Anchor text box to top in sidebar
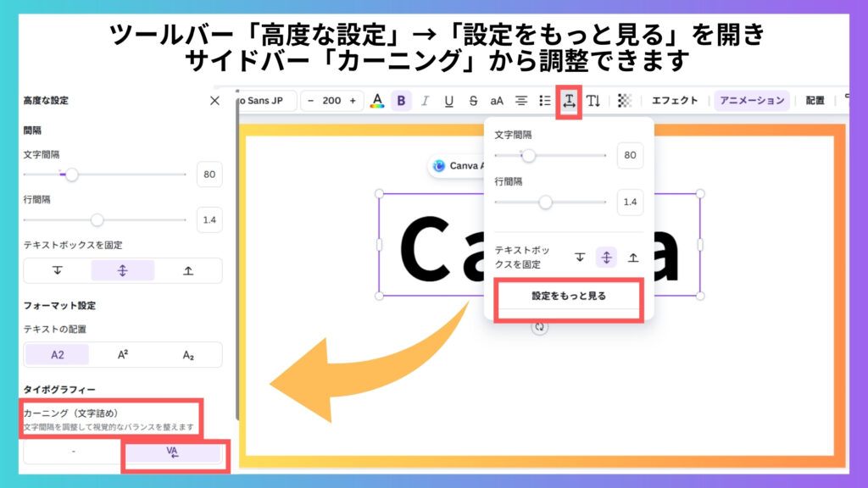The width and height of the screenshot is (868, 488). tap(58, 270)
